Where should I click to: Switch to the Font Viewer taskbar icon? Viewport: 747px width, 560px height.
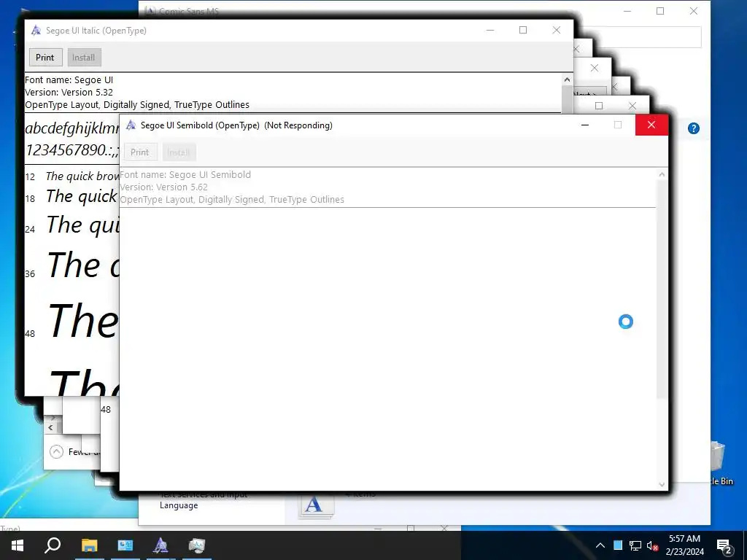coord(160,545)
